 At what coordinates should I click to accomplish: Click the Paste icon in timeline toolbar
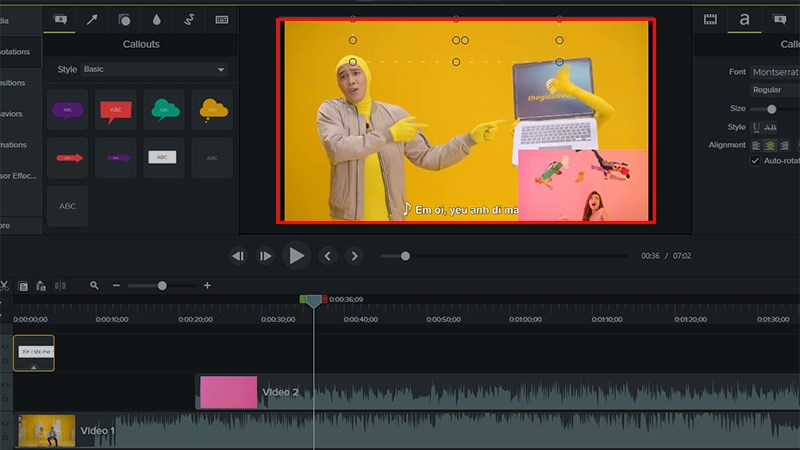click(x=41, y=286)
